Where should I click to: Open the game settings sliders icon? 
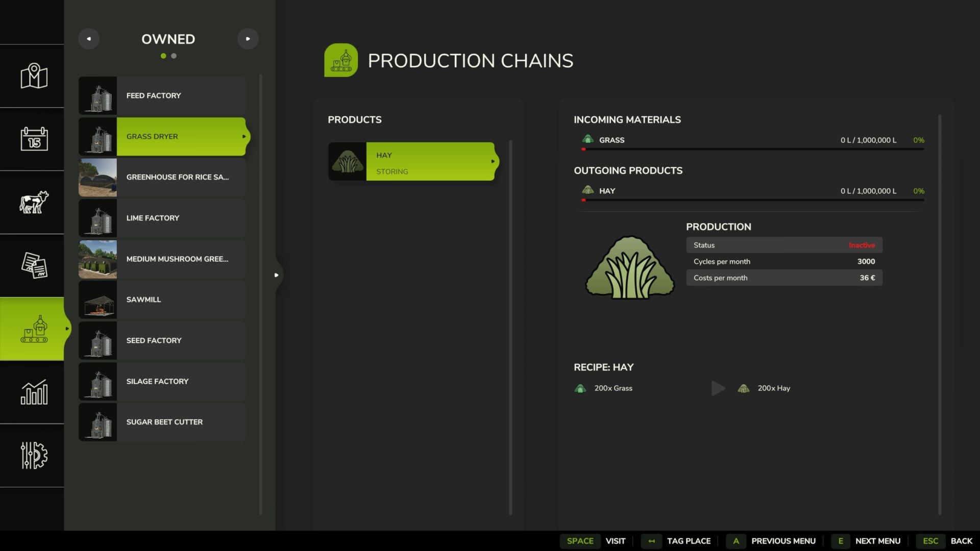(x=34, y=455)
